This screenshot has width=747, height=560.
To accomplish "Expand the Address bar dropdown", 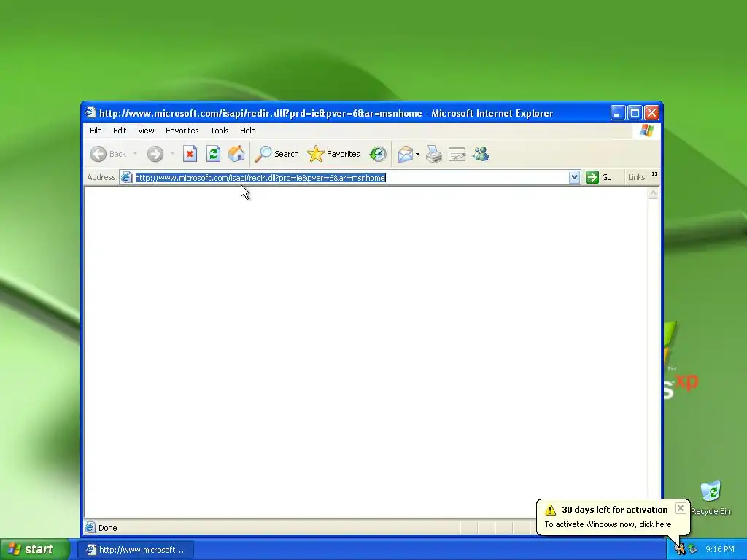I will click(574, 178).
